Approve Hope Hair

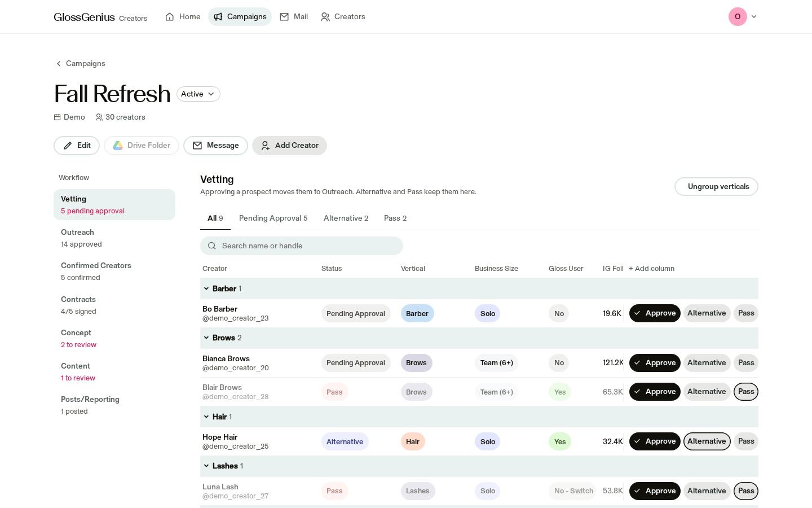point(655,441)
